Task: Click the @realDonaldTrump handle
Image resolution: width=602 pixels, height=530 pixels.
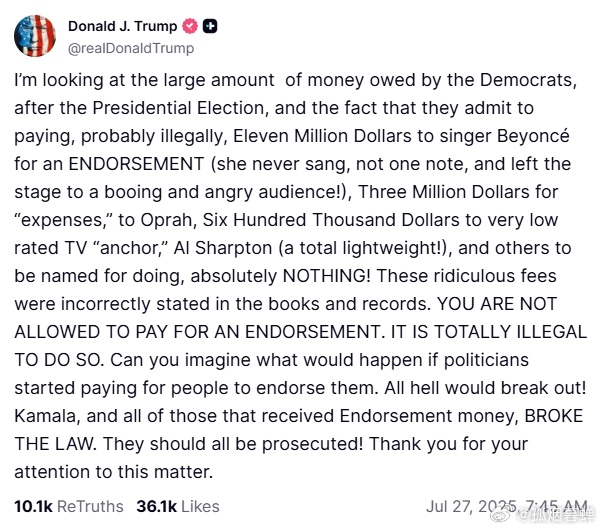Action: 131,48
